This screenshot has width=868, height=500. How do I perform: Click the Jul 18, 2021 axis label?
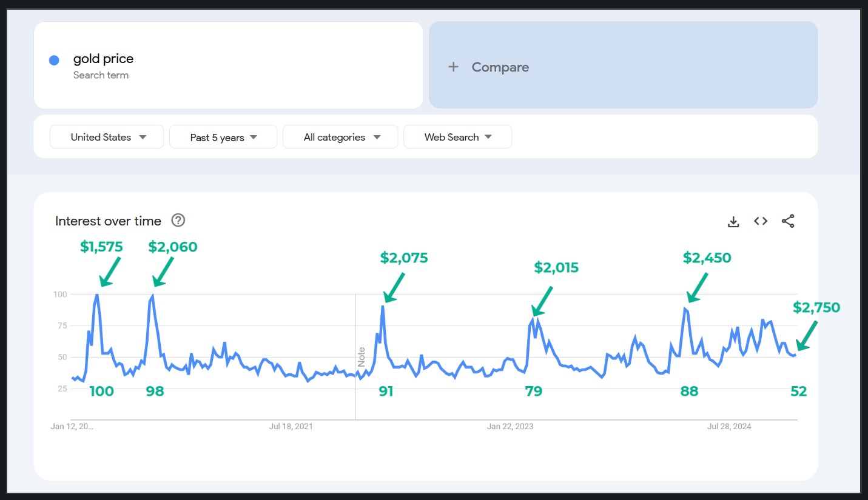tap(291, 426)
